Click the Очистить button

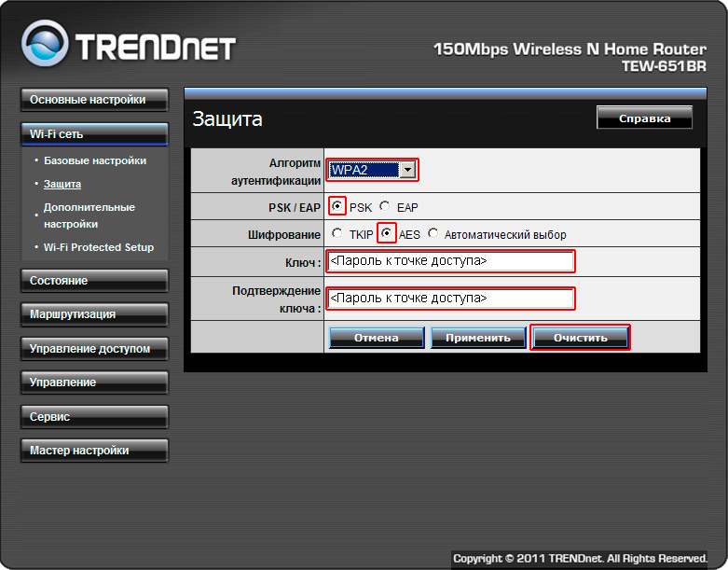pos(581,338)
